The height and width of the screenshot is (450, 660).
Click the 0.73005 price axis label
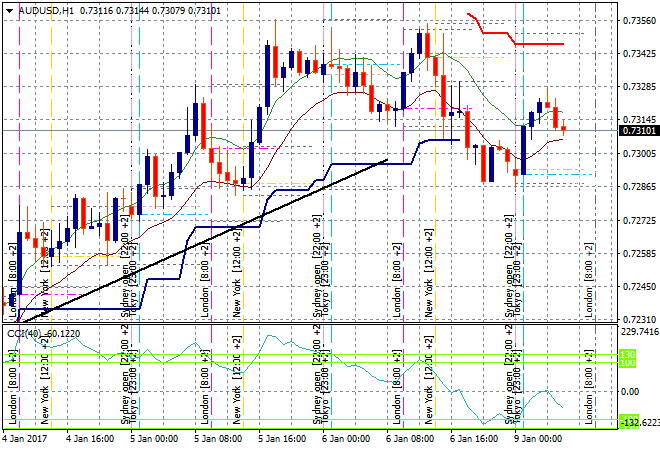pyautogui.click(x=639, y=153)
